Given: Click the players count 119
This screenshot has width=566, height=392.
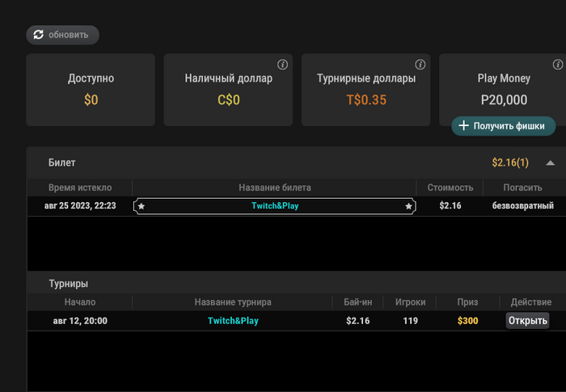Looking at the screenshot, I should (x=411, y=321).
